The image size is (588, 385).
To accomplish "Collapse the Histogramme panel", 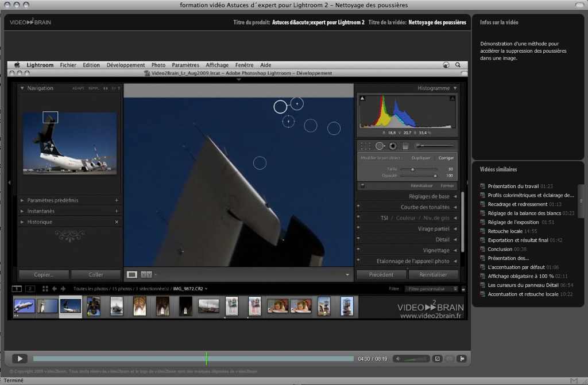I will 455,88.
